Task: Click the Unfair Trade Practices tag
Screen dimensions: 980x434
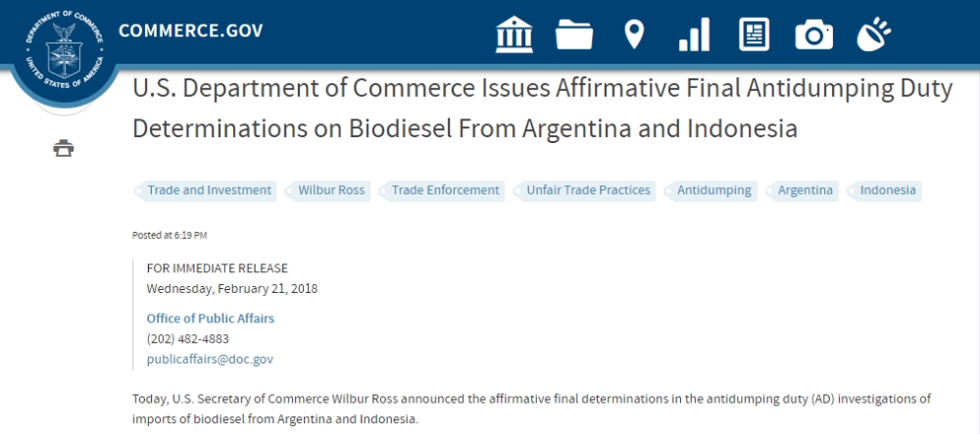Action: pos(584,190)
